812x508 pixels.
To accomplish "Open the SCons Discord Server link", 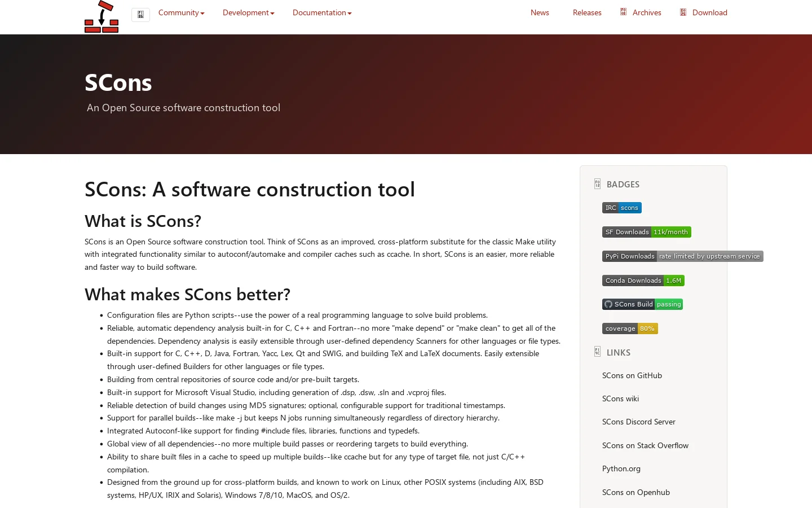I will 639,422.
